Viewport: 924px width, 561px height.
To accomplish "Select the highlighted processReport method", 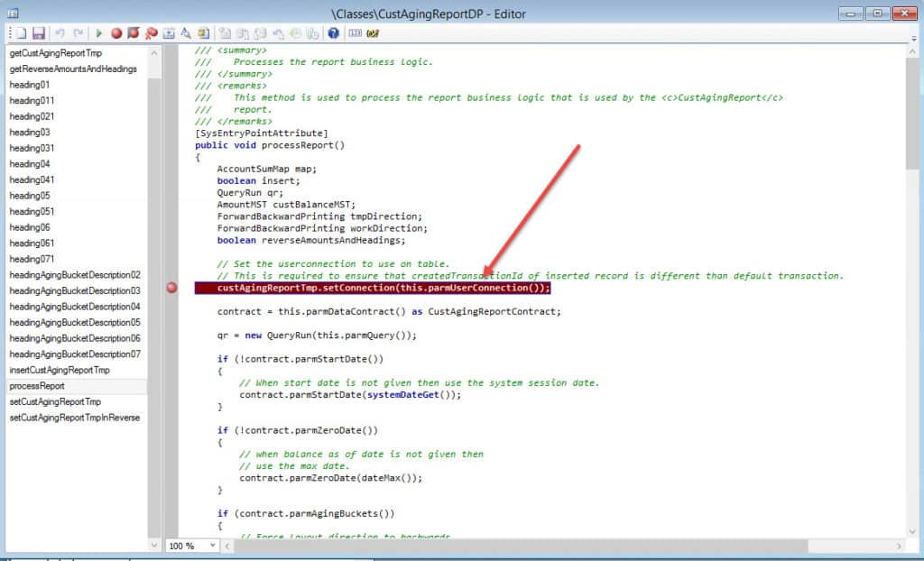I will click(x=76, y=387).
